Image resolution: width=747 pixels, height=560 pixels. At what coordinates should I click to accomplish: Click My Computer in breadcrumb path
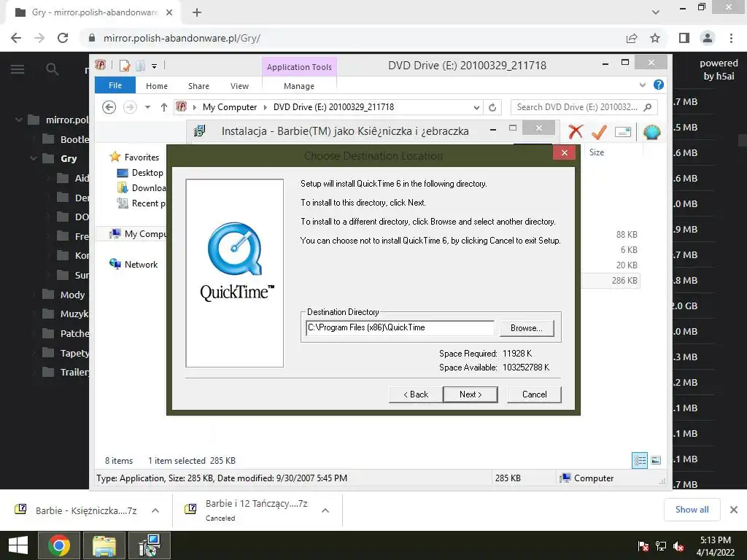[230, 107]
